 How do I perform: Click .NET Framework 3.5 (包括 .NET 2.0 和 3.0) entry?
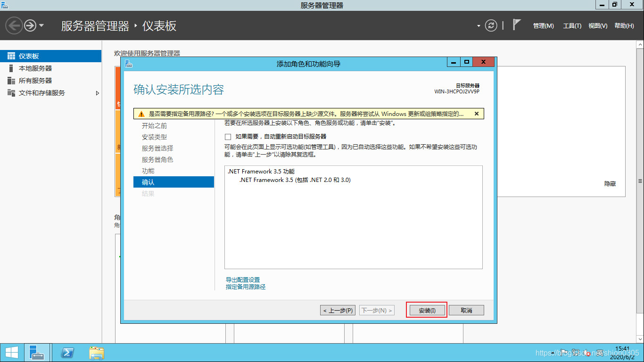click(295, 180)
